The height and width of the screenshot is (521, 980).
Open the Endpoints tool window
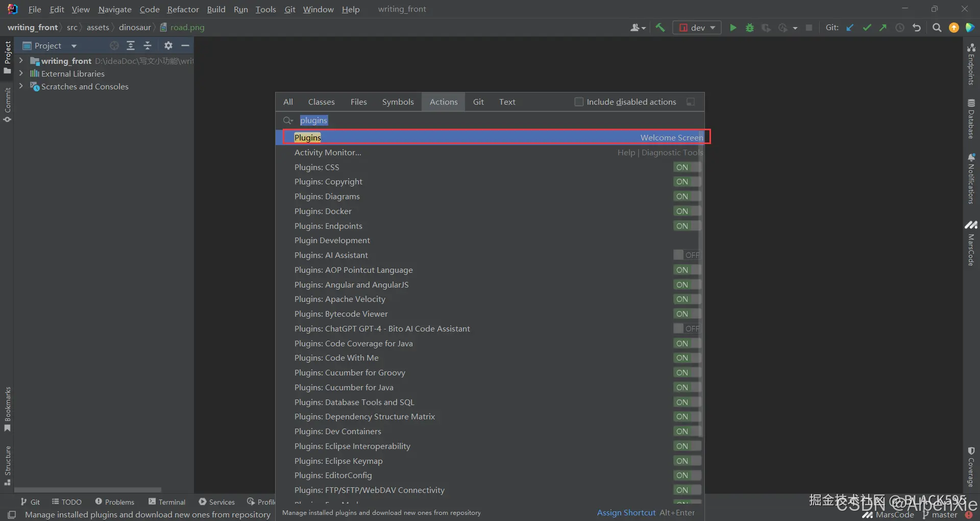[971, 64]
